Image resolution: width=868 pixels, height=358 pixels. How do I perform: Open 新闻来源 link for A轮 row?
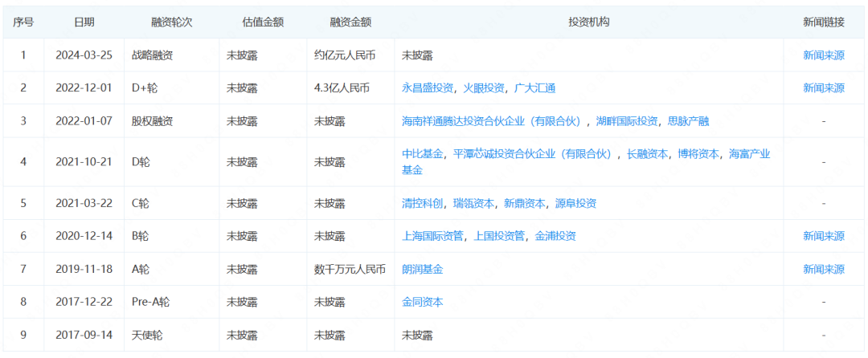(x=824, y=270)
